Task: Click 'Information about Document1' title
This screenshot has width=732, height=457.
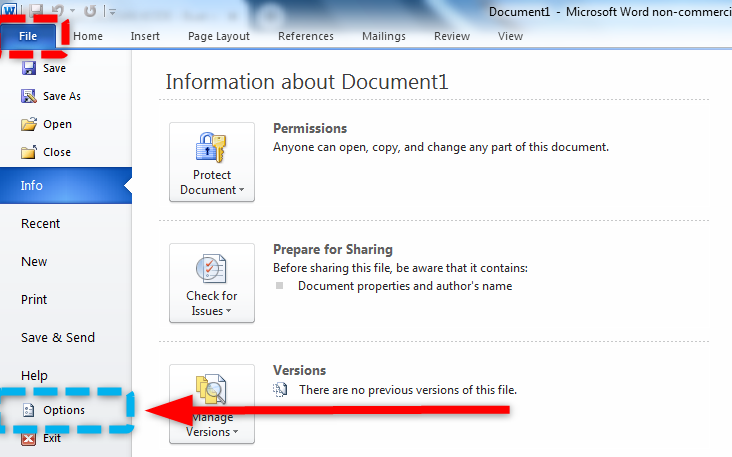Action: coord(307,82)
